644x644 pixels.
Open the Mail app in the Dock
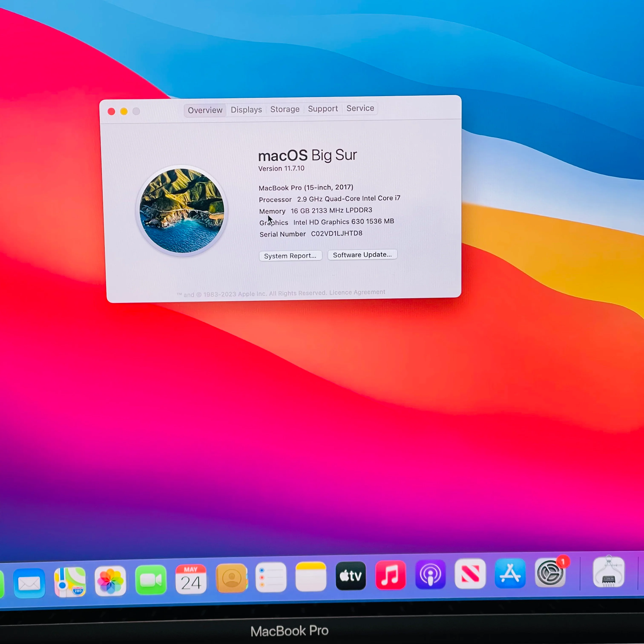29,583
